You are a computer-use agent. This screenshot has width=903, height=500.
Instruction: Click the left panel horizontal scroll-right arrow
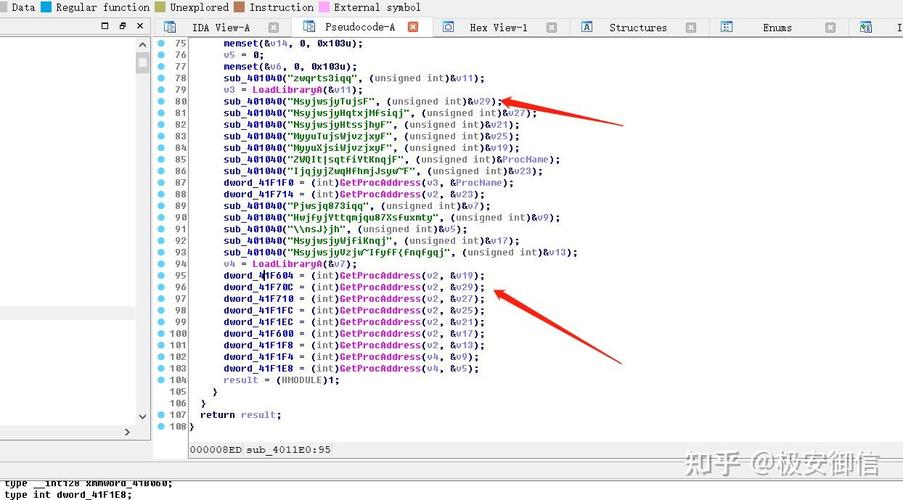[127, 432]
